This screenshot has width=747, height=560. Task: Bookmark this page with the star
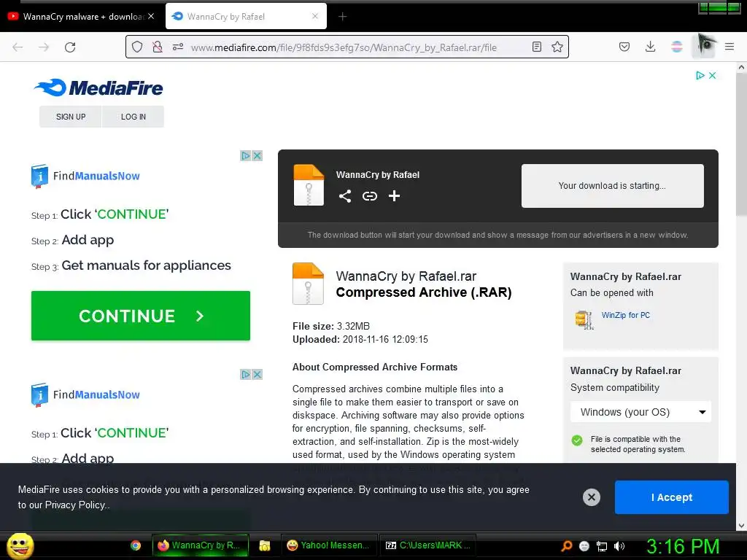[557, 47]
